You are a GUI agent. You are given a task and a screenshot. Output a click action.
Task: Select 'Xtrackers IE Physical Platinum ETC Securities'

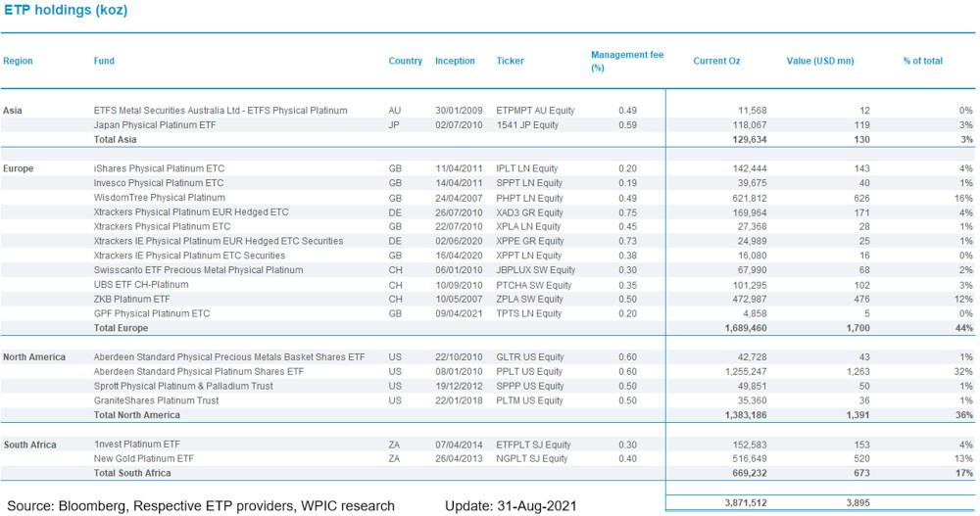189,256
